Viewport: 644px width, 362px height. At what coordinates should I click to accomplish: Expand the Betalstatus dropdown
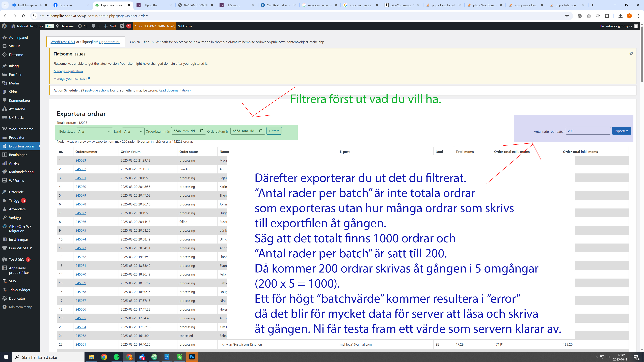point(94,131)
